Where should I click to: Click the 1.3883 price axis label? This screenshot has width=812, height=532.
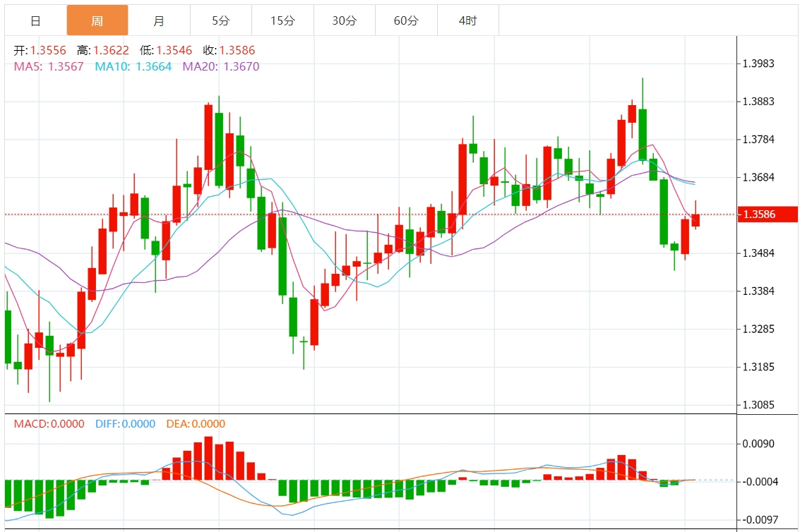(x=758, y=102)
